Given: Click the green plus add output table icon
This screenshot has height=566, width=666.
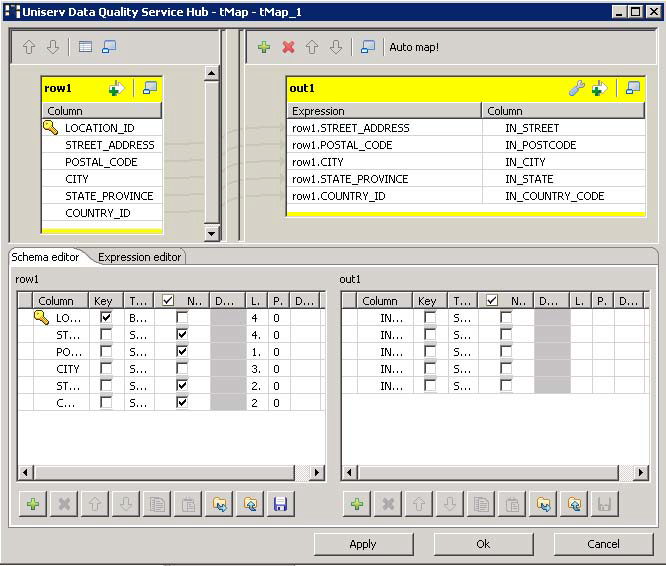Looking at the screenshot, I should click(264, 47).
